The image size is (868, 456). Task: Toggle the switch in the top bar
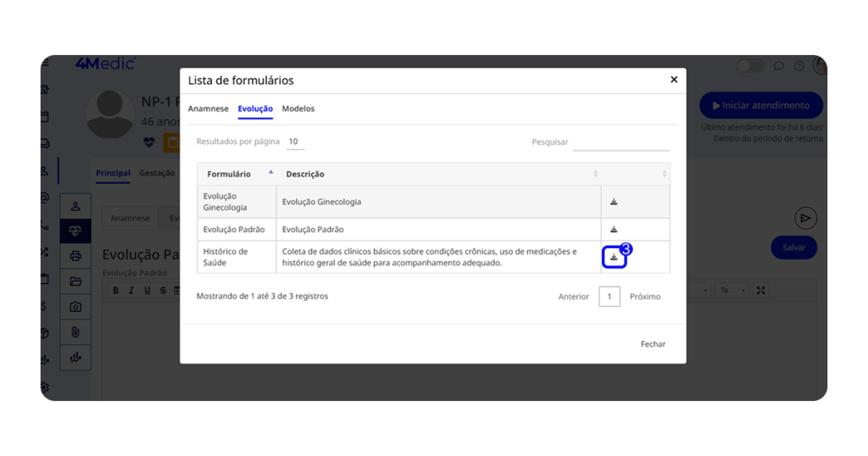[749, 66]
